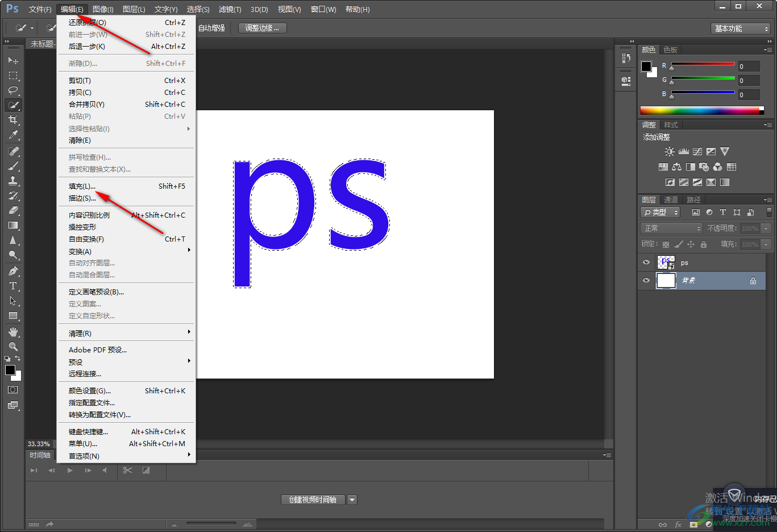Open the 填充 fill percentage arrow

pyautogui.click(x=766, y=244)
